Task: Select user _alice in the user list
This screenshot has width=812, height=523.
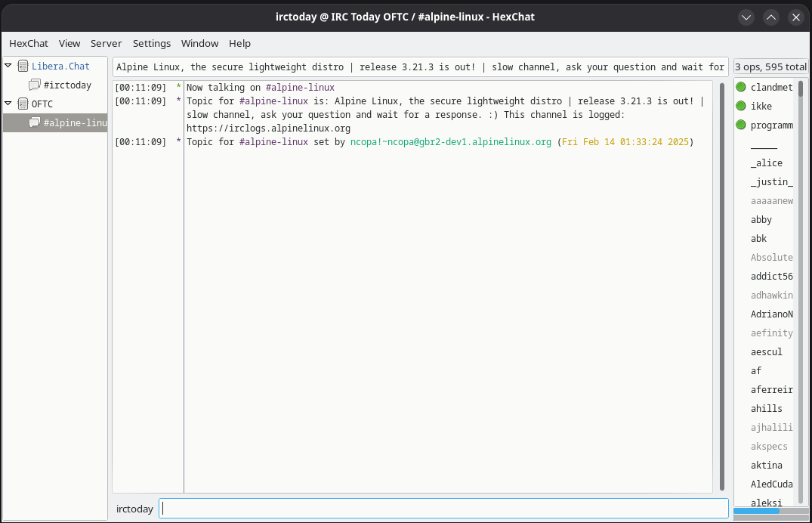Action: (x=766, y=163)
